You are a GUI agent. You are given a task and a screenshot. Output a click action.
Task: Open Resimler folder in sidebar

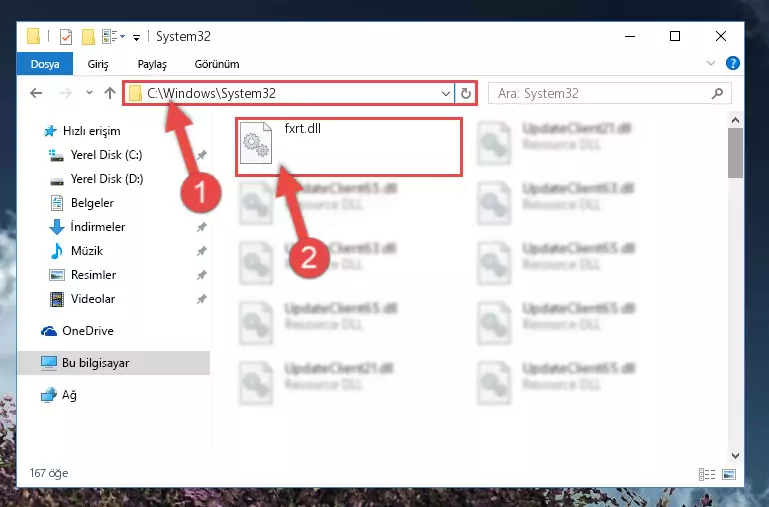[x=93, y=275]
